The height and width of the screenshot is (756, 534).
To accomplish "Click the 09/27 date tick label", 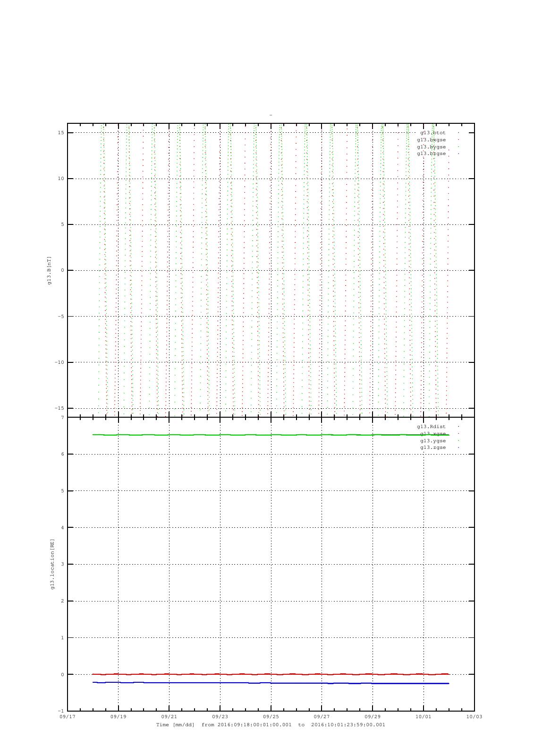I will pos(322,716).
